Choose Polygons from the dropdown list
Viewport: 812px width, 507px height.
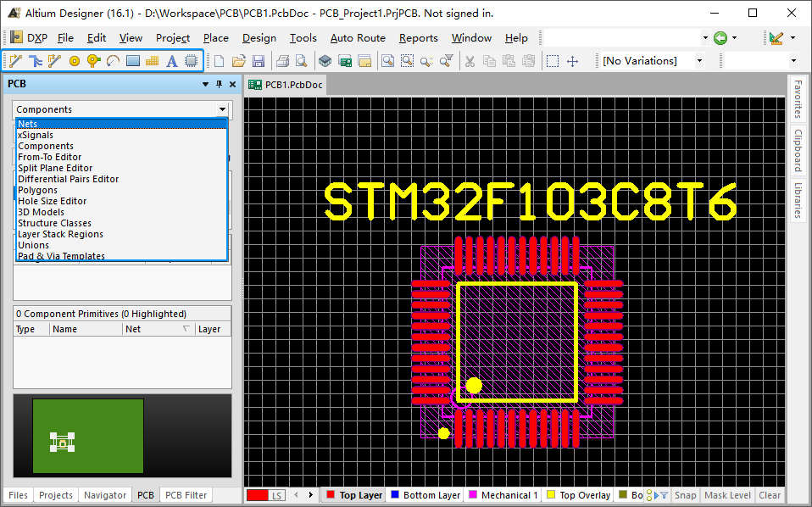point(122,190)
